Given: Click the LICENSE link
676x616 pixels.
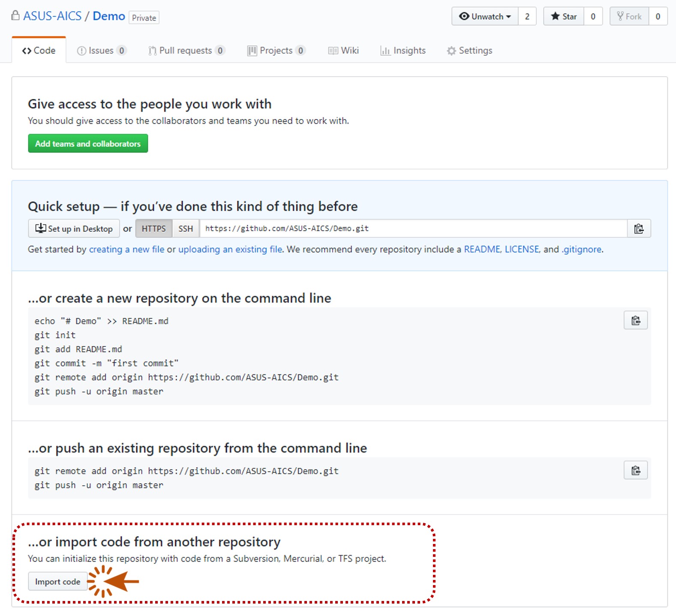Looking at the screenshot, I should (522, 249).
